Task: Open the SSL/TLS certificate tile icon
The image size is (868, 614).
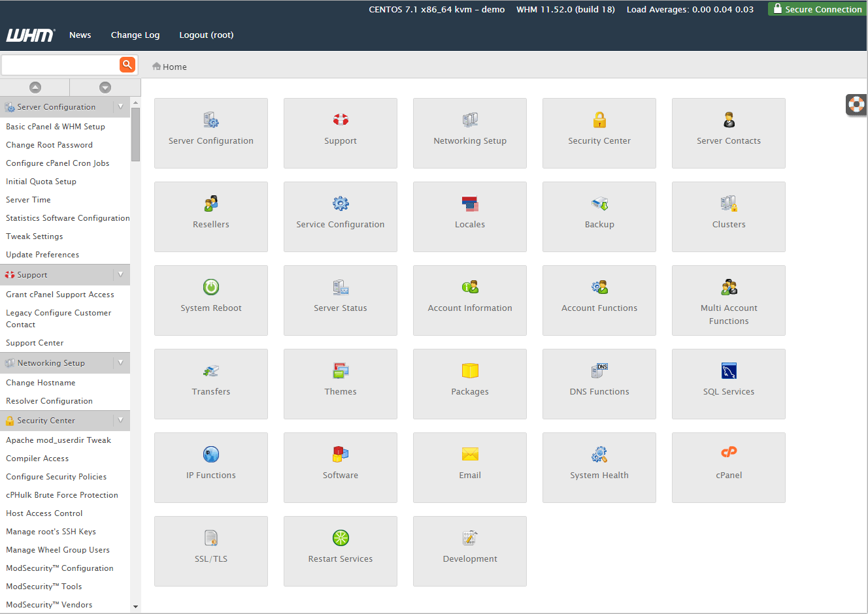Action: point(211,538)
